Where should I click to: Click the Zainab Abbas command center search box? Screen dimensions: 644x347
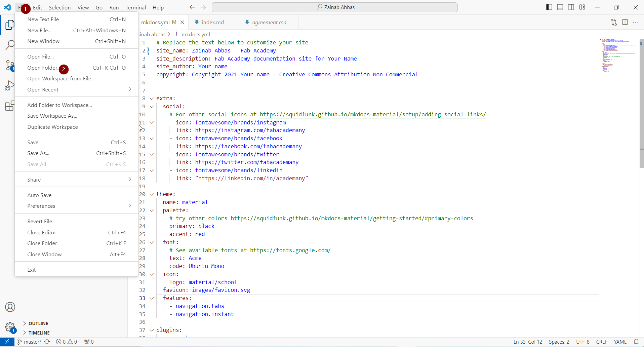(x=335, y=7)
